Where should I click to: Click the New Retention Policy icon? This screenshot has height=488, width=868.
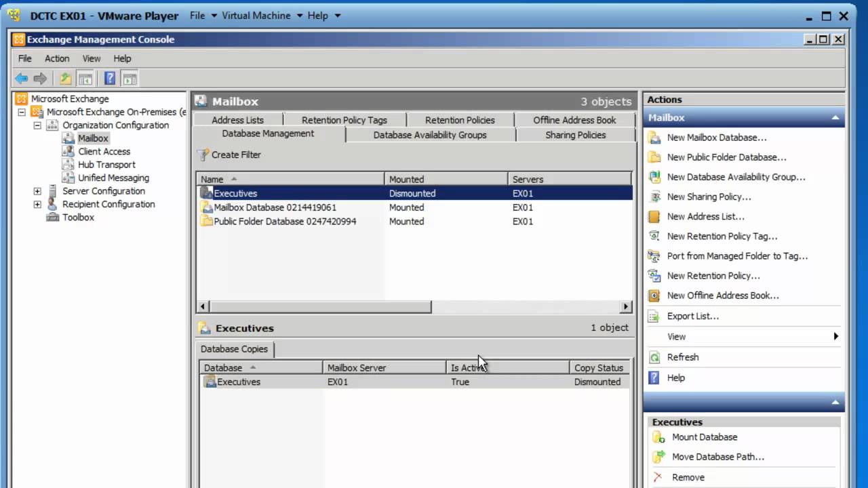click(654, 276)
